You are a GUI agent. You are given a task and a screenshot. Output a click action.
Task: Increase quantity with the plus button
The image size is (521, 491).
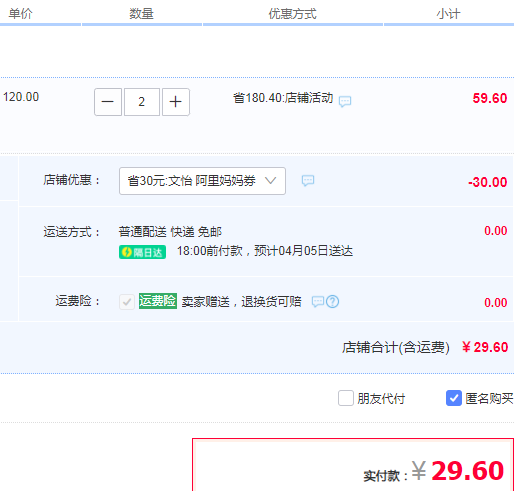click(x=176, y=102)
